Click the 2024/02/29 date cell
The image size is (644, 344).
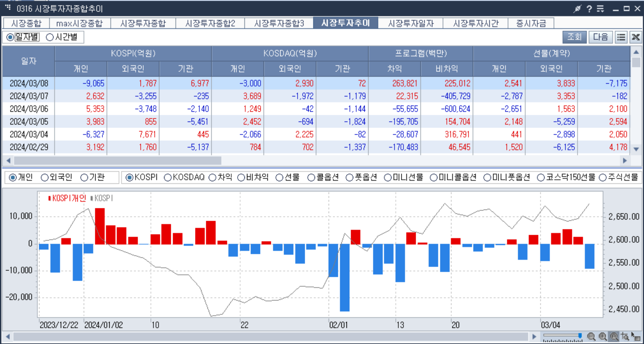tap(28, 147)
